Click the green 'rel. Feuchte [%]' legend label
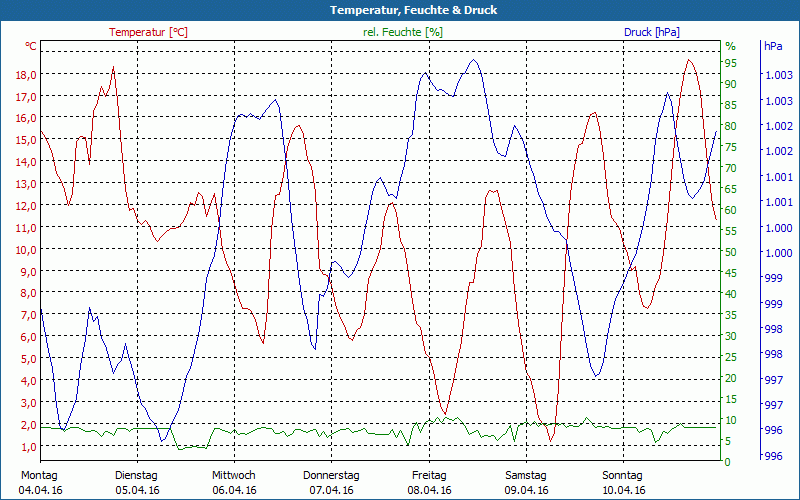800x500 pixels. tap(403, 32)
